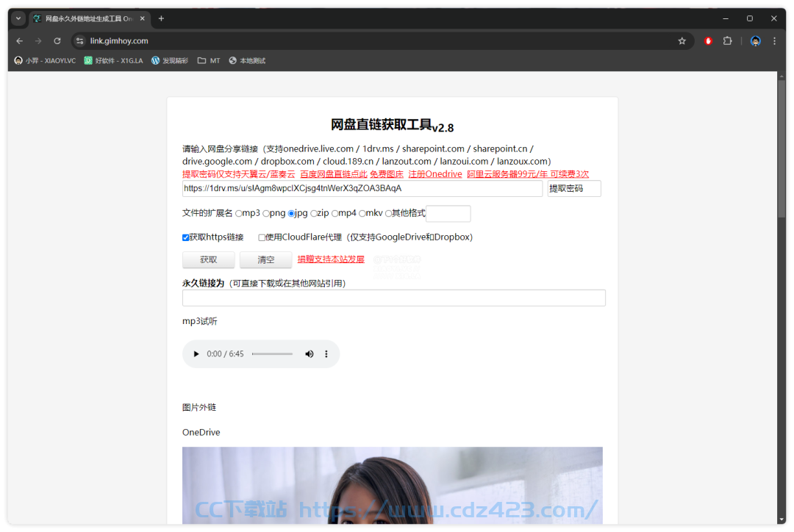Mute the audio player
The image size is (794, 532).
pos(309,354)
